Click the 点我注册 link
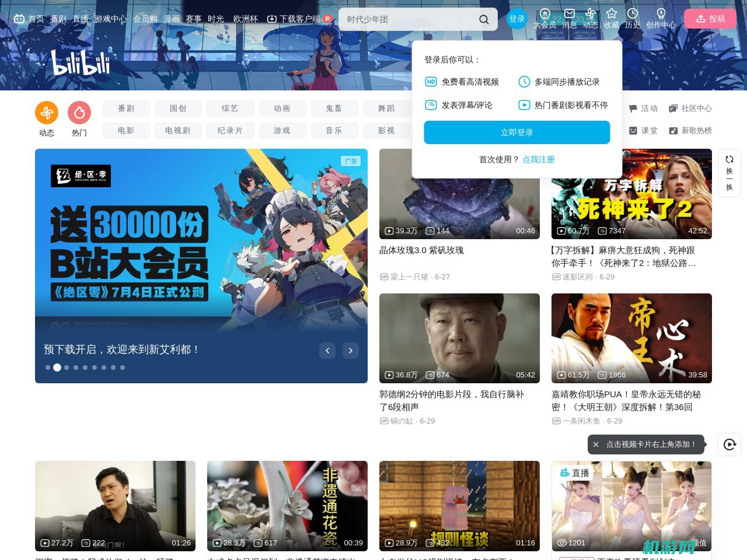The width and height of the screenshot is (747, 560). [x=539, y=159]
